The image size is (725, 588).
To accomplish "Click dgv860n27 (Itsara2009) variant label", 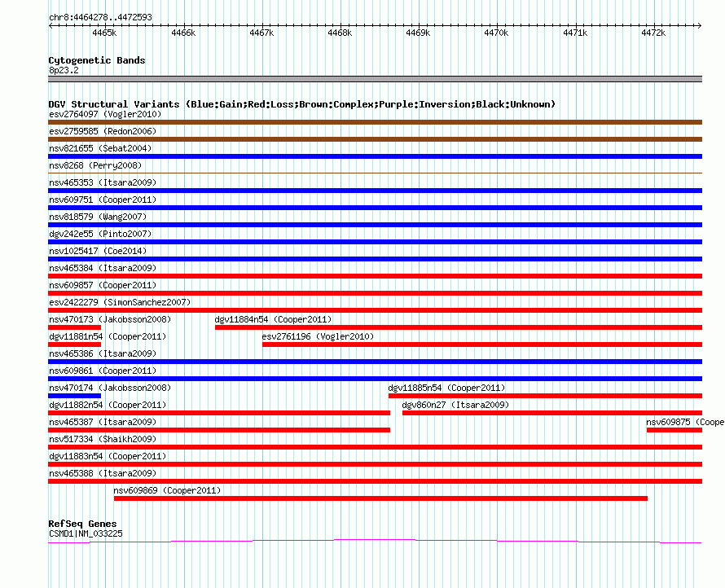I will [x=455, y=405].
